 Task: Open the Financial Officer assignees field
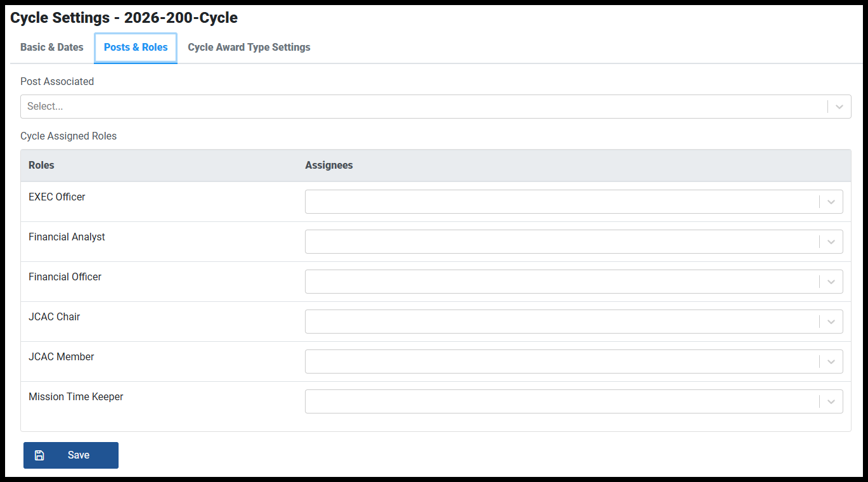click(x=574, y=282)
